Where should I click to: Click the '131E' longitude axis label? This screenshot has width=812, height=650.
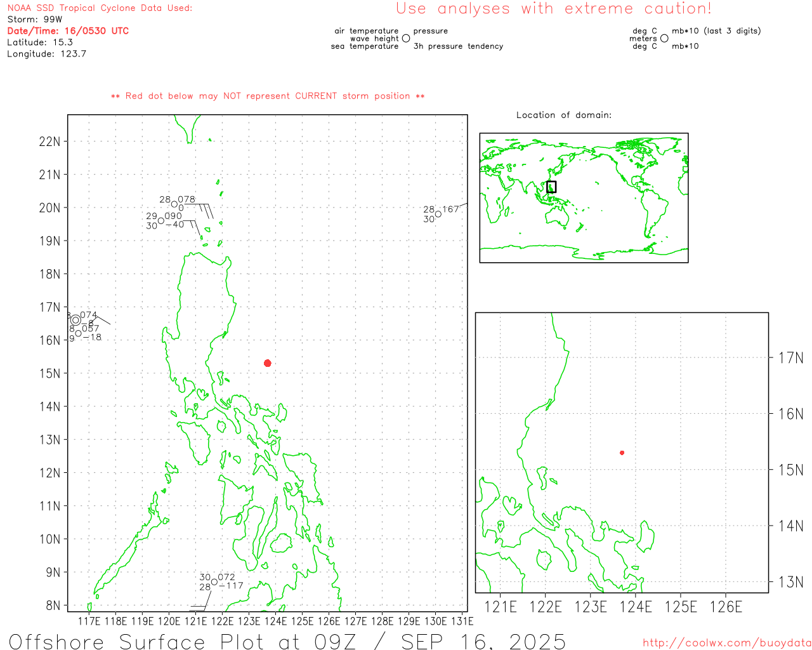462,621
